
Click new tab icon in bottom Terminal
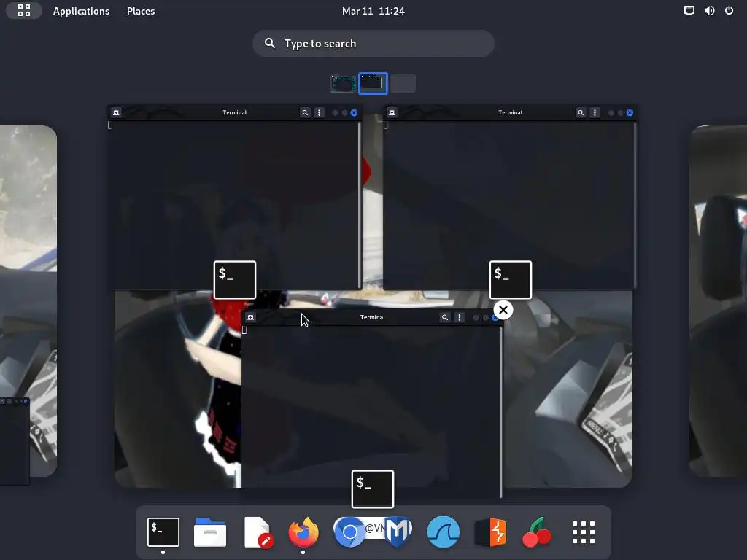251,317
